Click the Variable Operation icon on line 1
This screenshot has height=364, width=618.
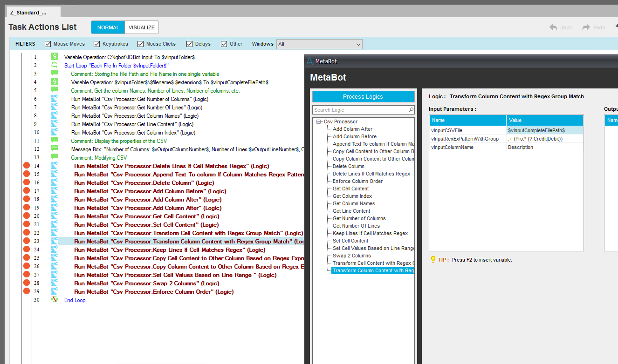55,57
